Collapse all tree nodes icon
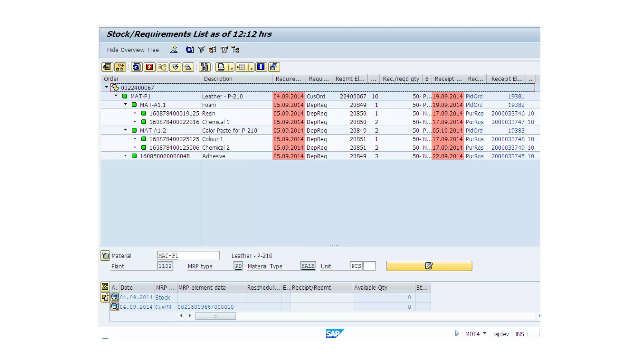This screenshot has height=364, width=638. pos(188,67)
